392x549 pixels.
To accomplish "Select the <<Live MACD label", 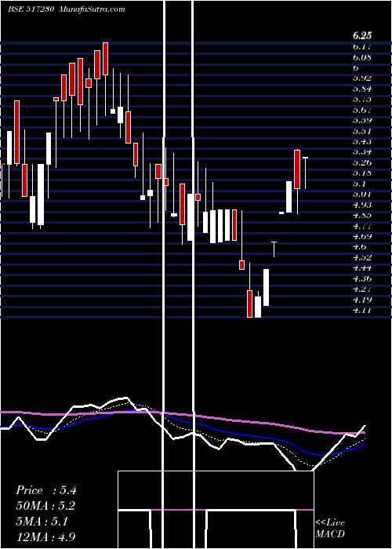I will [x=330, y=529].
